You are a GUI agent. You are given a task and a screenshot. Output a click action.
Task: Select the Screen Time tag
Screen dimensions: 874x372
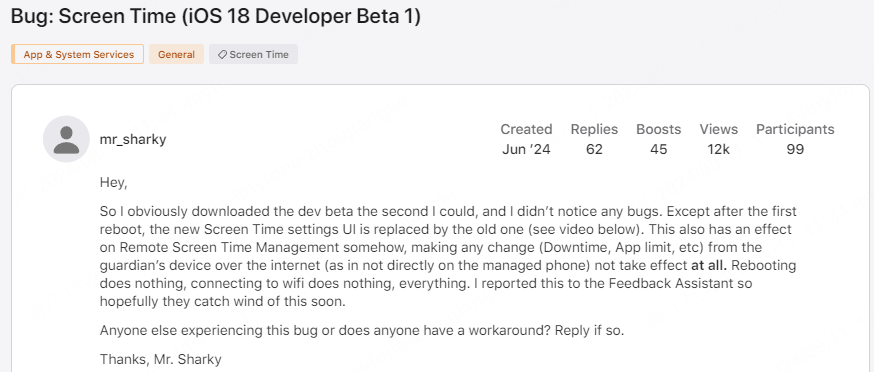(253, 55)
